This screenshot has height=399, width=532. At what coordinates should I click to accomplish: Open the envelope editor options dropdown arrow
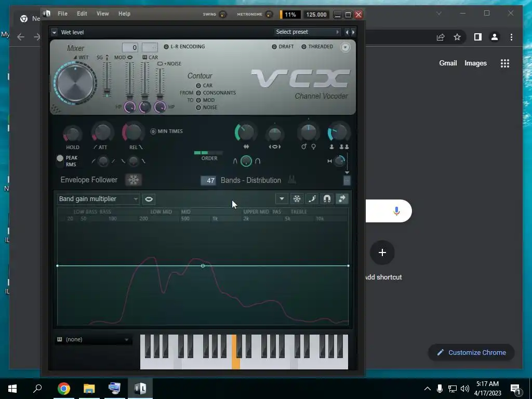tap(282, 199)
